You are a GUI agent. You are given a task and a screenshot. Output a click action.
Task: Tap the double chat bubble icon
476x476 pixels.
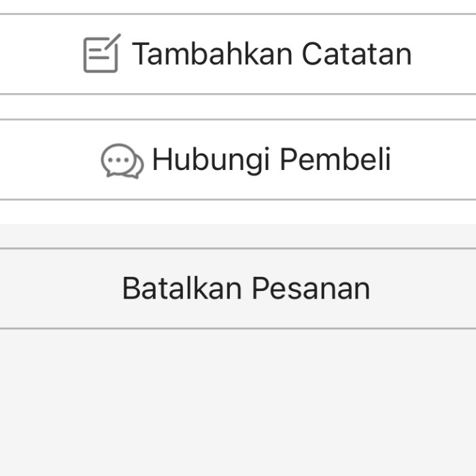(x=122, y=161)
